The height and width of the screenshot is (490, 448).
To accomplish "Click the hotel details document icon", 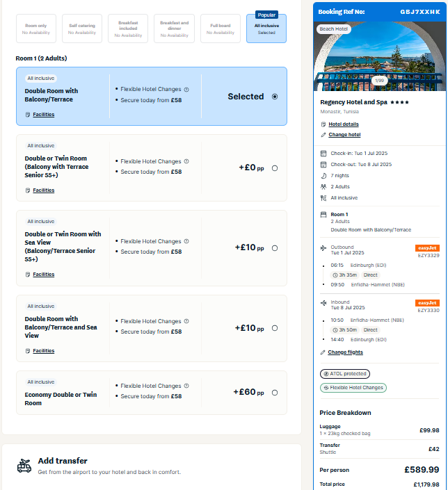I will point(323,124).
